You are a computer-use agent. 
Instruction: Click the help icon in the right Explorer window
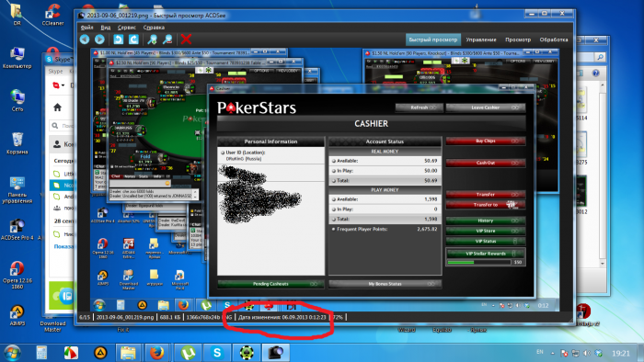595,74
